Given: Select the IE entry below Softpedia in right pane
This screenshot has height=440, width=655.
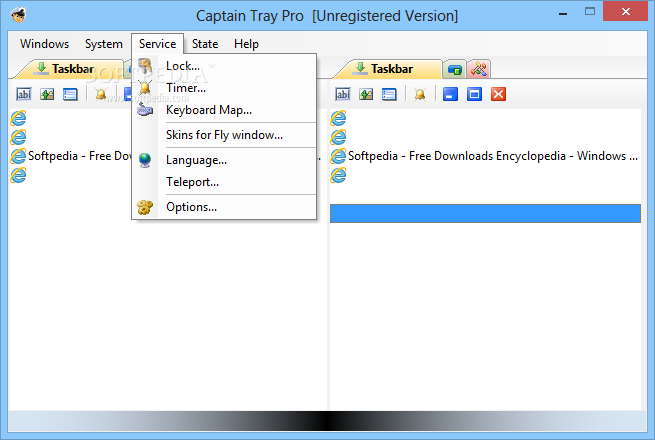Looking at the screenshot, I should click(485, 175).
